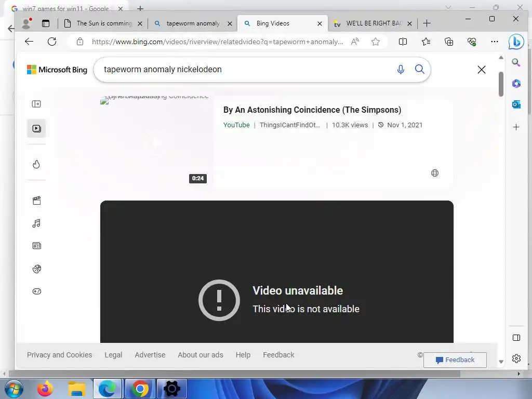Switch to Chrome in the taskbar

[140, 389]
